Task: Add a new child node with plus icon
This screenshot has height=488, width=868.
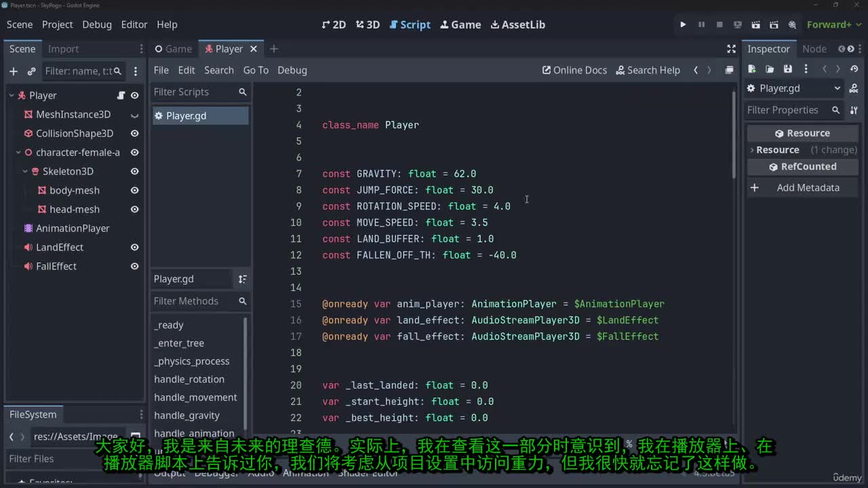Action: (x=14, y=71)
